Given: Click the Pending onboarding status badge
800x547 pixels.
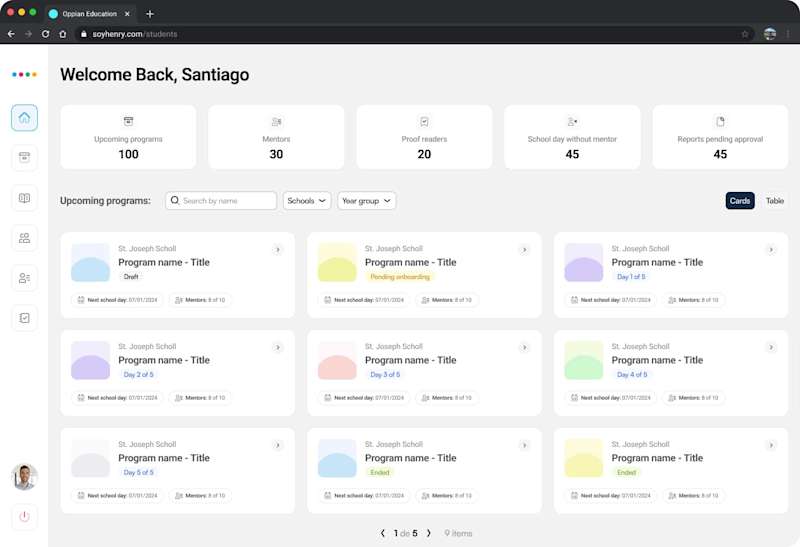Looking at the screenshot, I should (x=400, y=277).
